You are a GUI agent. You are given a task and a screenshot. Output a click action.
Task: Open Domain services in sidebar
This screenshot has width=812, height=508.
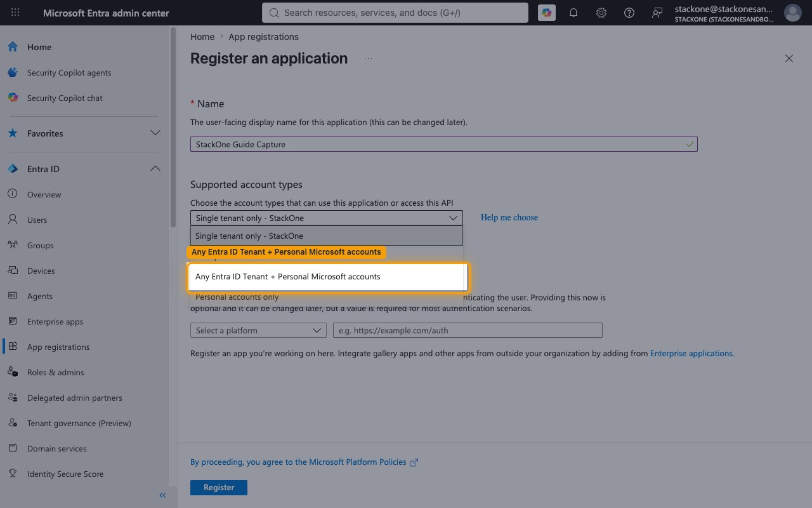[x=57, y=448]
